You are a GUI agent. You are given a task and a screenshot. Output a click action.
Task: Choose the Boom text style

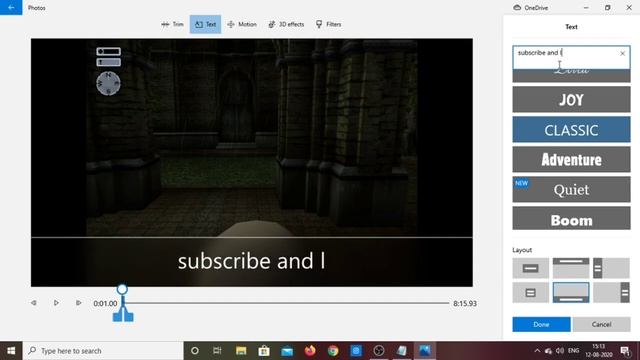point(571,219)
